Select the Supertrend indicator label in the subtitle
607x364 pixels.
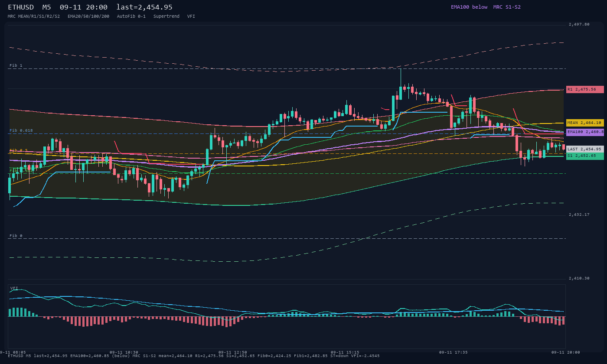tap(166, 16)
